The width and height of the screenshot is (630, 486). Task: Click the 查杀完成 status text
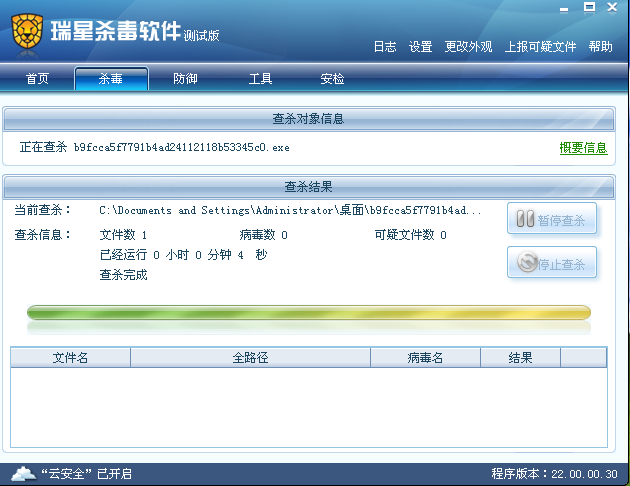tap(123, 275)
